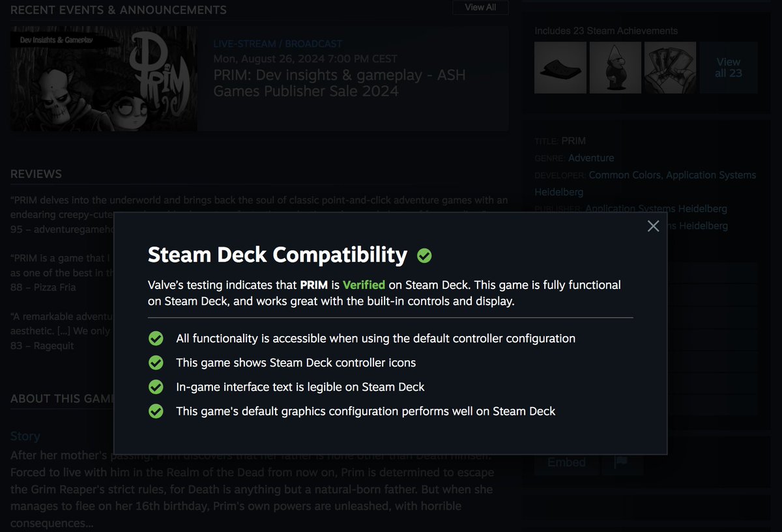Click the 'Steam Deck Compatibility' heading

click(278, 255)
